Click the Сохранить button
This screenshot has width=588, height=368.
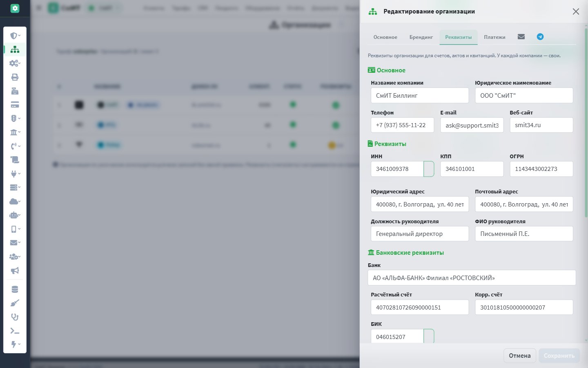coord(559,356)
